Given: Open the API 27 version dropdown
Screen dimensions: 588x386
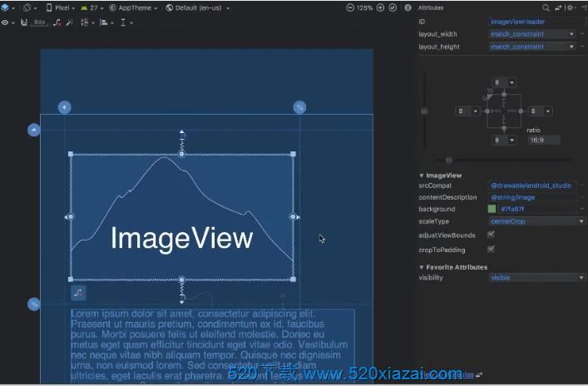Looking at the screenshot, I should [91, 7].
